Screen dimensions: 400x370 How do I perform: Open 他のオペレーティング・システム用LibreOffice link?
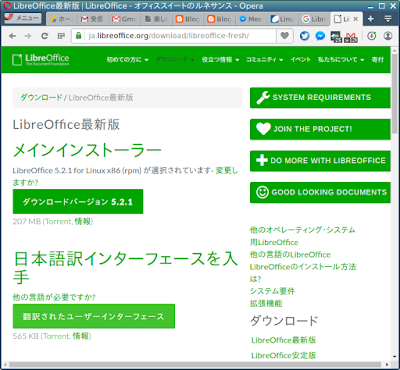point(303,236)
